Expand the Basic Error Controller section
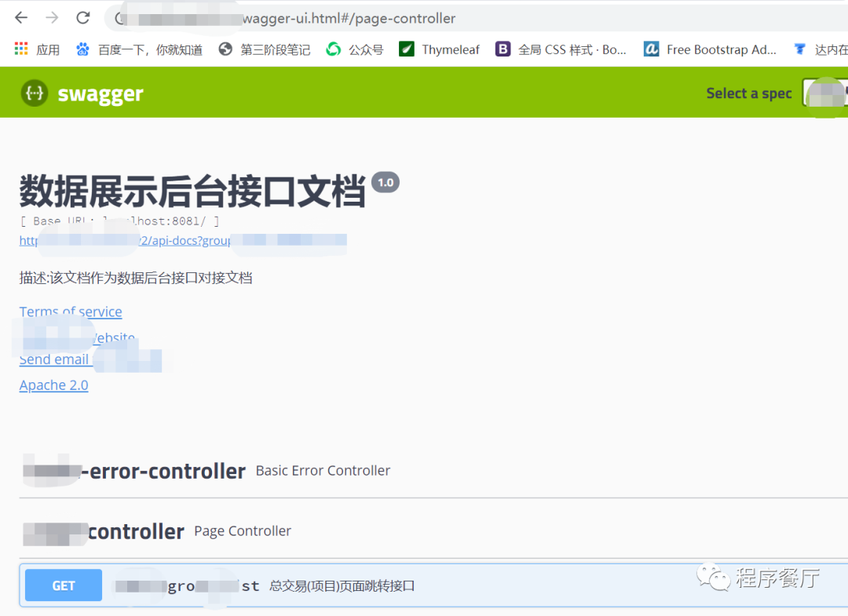 click(433, 471)
